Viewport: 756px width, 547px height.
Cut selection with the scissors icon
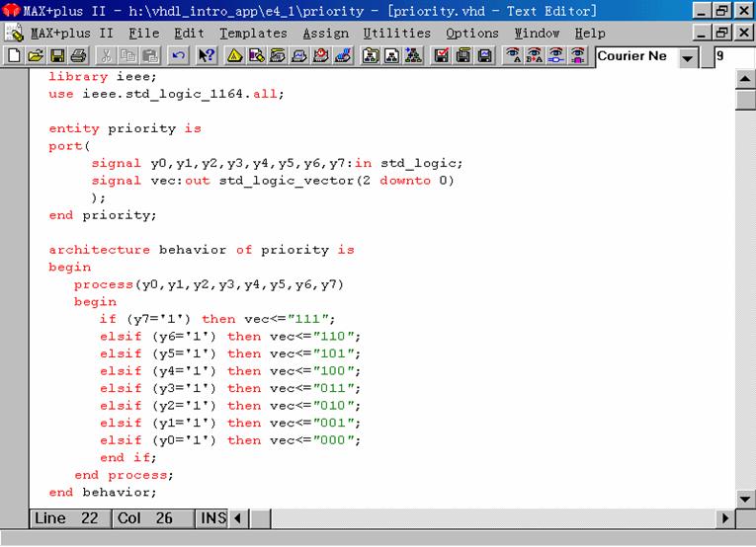point(106,56)
